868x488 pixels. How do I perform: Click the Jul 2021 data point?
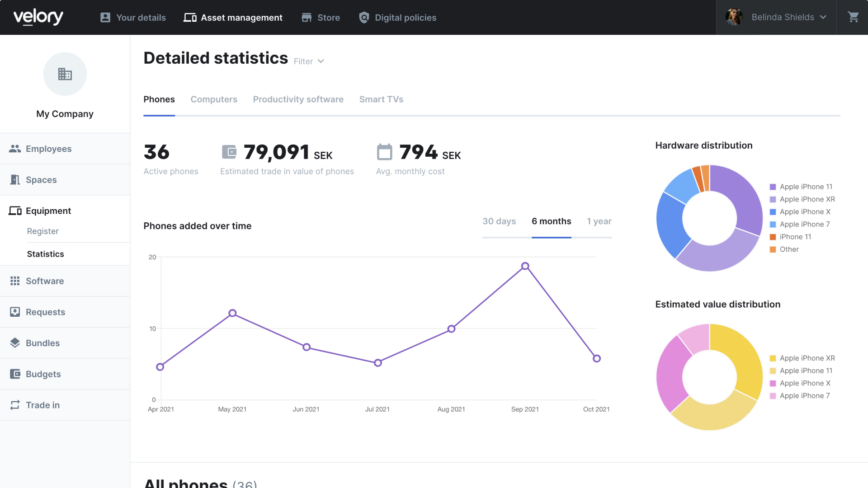tap(378, 362)
